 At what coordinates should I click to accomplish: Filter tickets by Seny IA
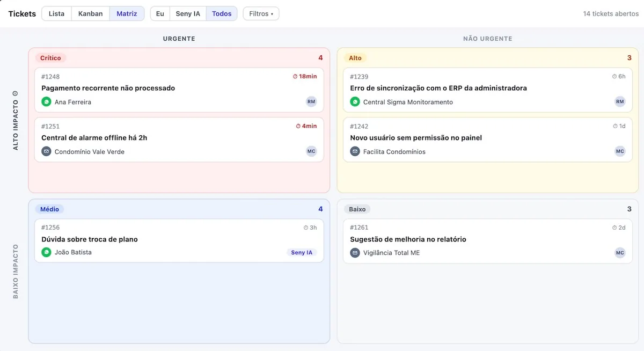pyautogui.click(x=188, y=13)
